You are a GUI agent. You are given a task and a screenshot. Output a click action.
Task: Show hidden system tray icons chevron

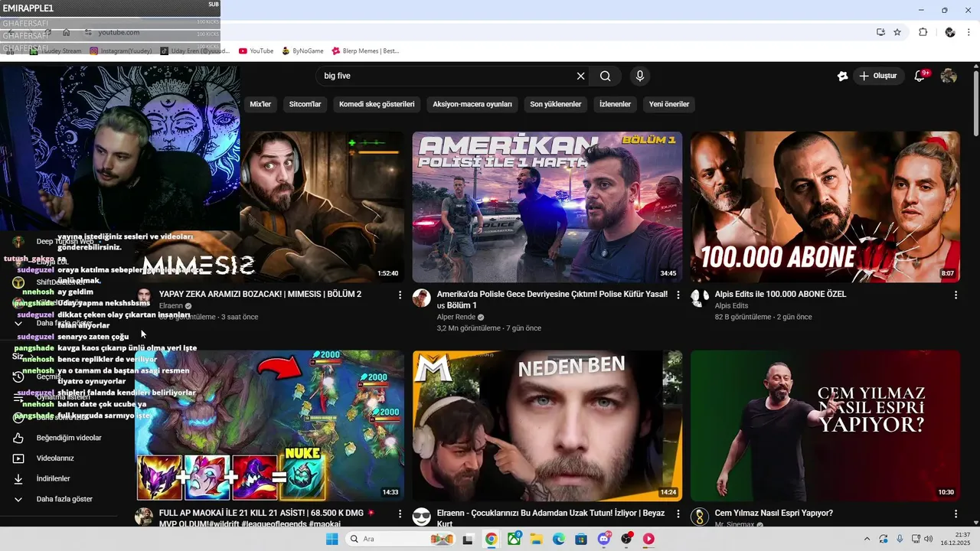(867, 539)
